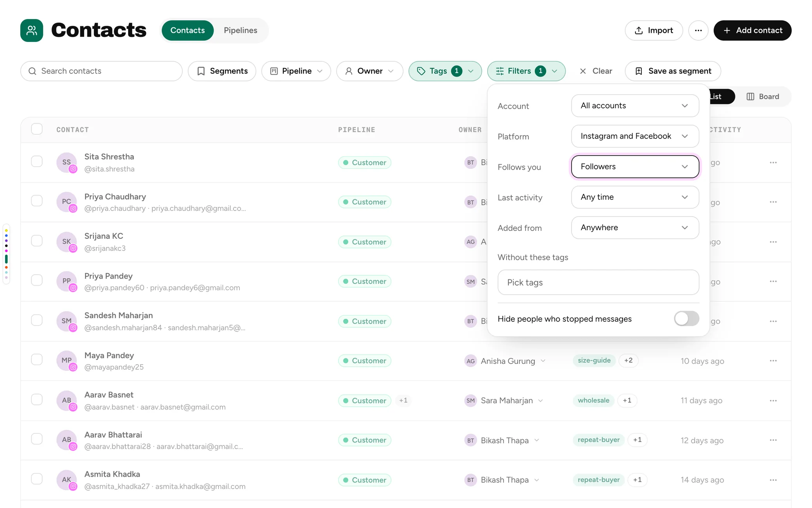The width and height of the screenshot is (812, 508).
Task: Click the size-guide tag on Maya Pandey
Action: (594, 361)
